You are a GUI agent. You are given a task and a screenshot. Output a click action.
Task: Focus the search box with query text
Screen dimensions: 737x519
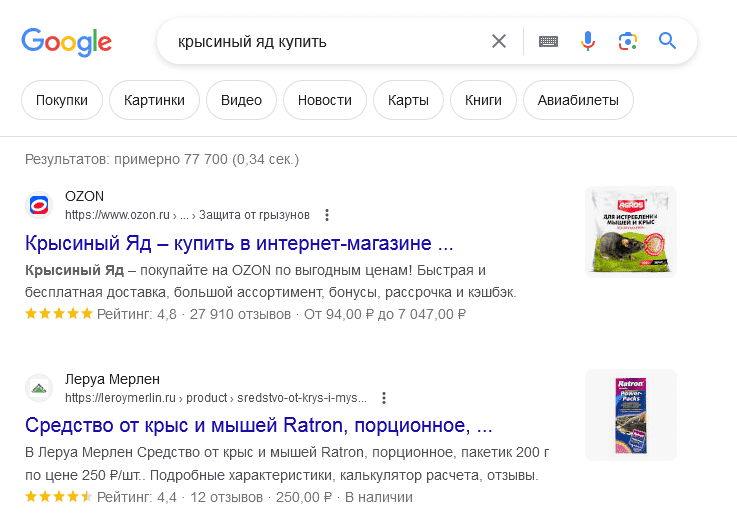click(x=320, y=41)
